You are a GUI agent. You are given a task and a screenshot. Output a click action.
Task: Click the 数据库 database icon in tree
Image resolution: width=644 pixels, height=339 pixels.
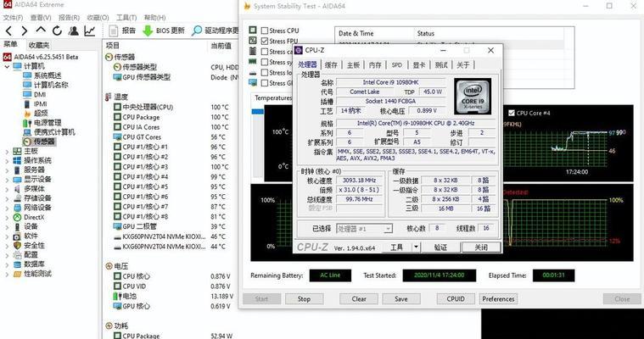(17, 264)
